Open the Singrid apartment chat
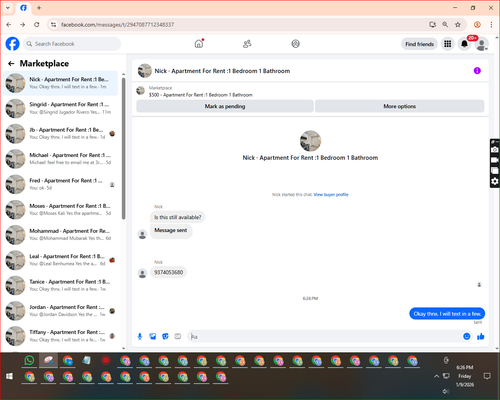 (61, 108)
